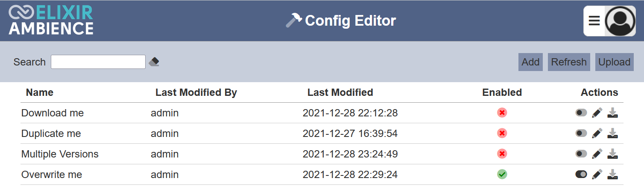Viewport: 644px width, 190px height.
Task: Focus the Search input field
Action: coord(98,62)
